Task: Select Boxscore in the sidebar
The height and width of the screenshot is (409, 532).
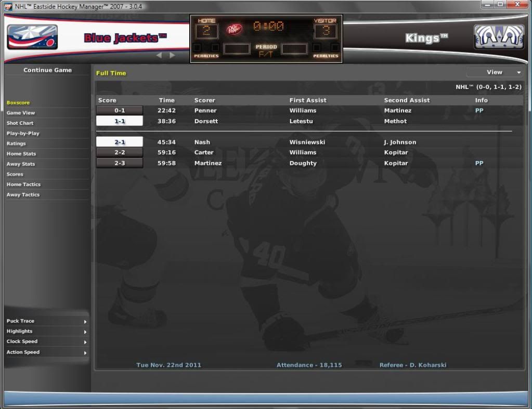Action: (18, 103)
